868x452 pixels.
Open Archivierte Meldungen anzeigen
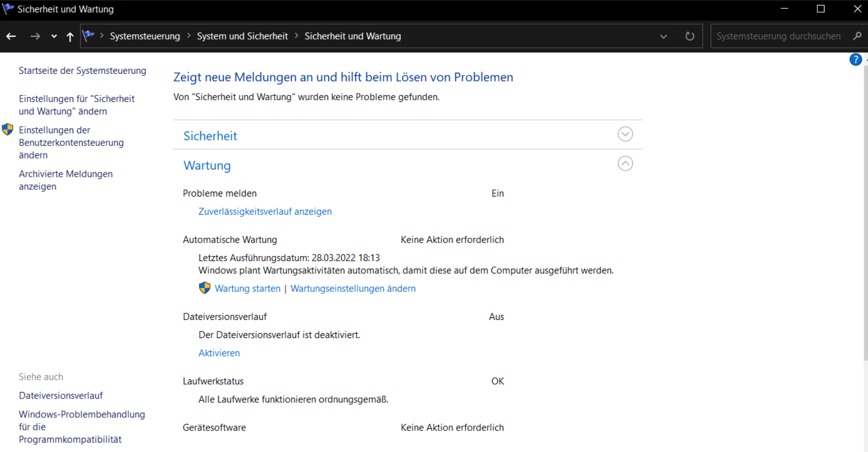(65, 180)
